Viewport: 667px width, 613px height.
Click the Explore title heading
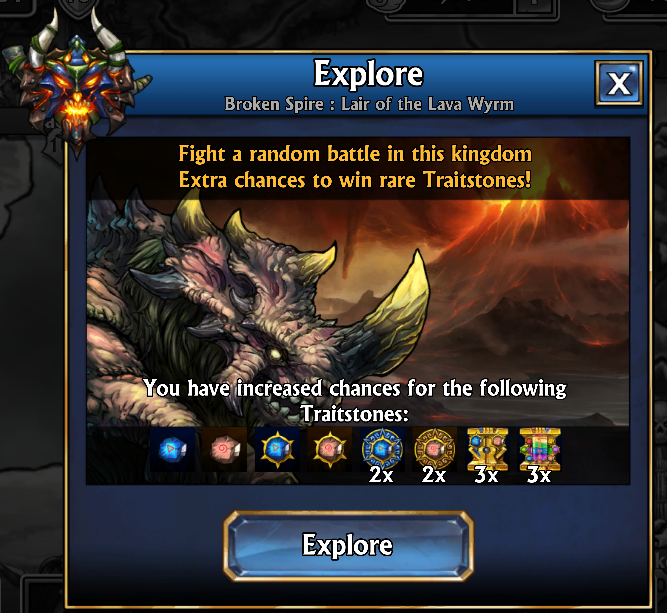(x=368, y=74)
